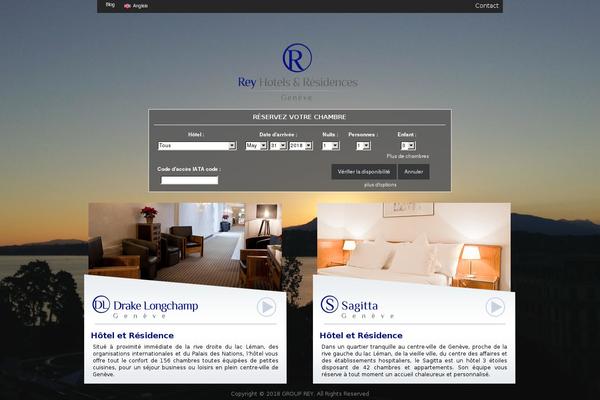Open the Blog link in top bar
The width and height of the screenshot is (600, 400).
pos(110,5)
